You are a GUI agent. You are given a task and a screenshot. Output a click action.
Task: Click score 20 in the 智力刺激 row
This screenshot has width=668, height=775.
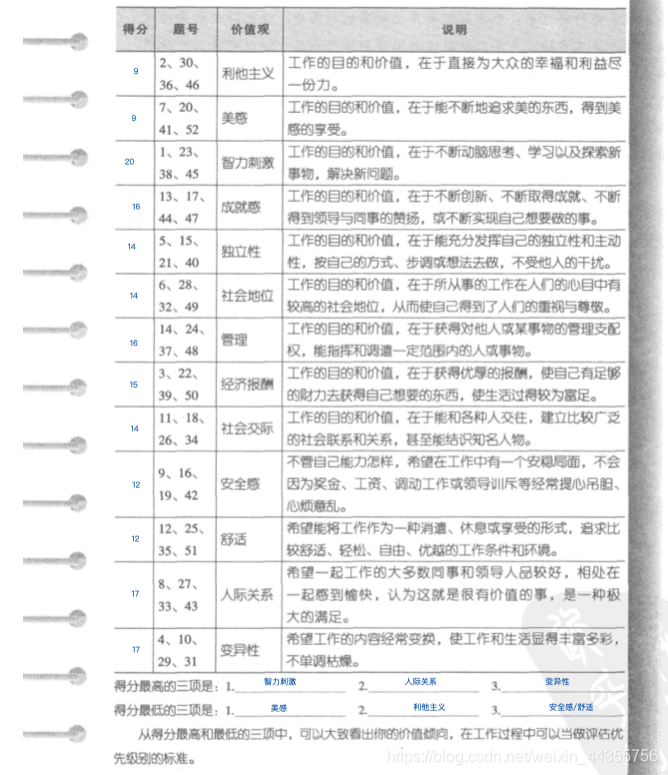129,162
